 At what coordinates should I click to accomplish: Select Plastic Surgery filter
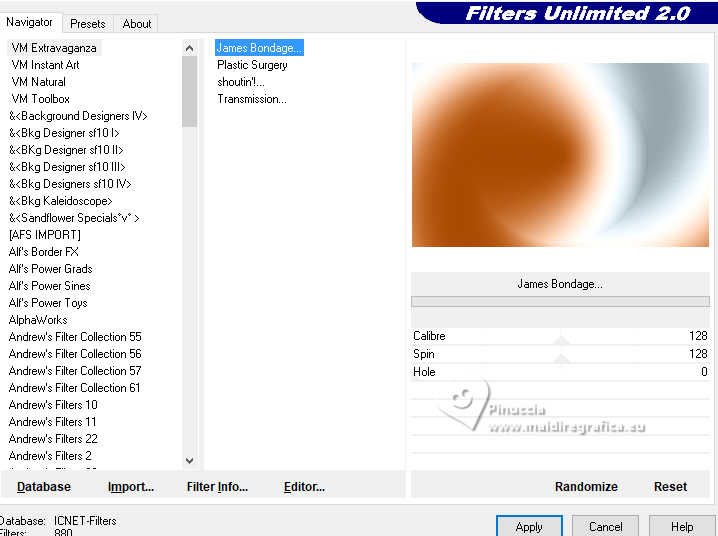point(252,65)
